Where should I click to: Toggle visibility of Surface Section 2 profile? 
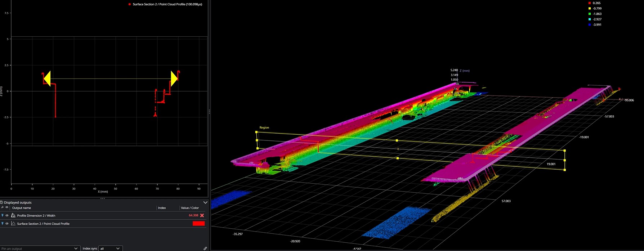pyautogui.click(x=7, y=224)
